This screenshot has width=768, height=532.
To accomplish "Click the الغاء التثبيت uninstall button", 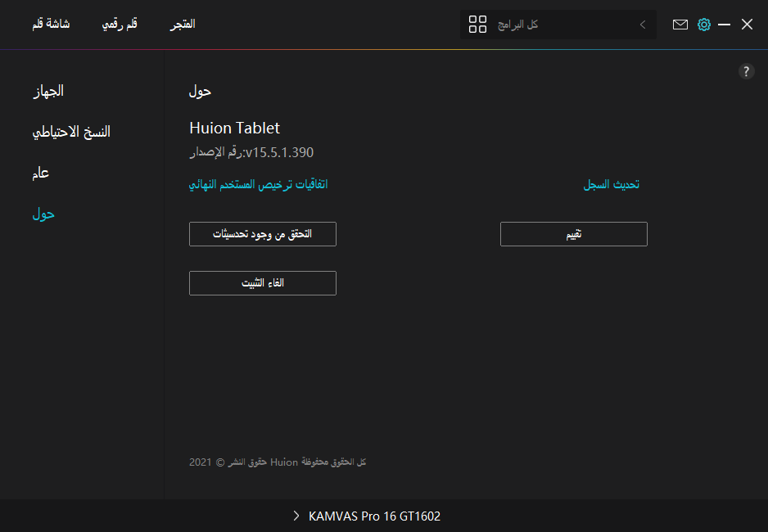I will click(x=263, y=283).
